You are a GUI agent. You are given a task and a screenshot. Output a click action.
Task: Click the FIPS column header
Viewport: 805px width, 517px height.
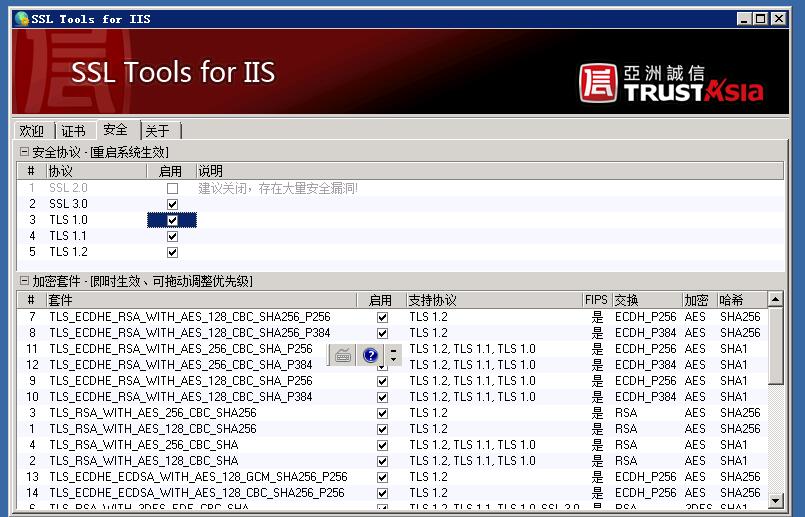596,300
